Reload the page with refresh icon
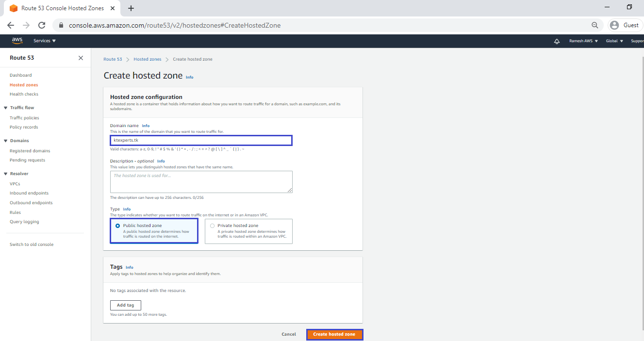The width and height of the screenshot is (644, 341). 42,25
